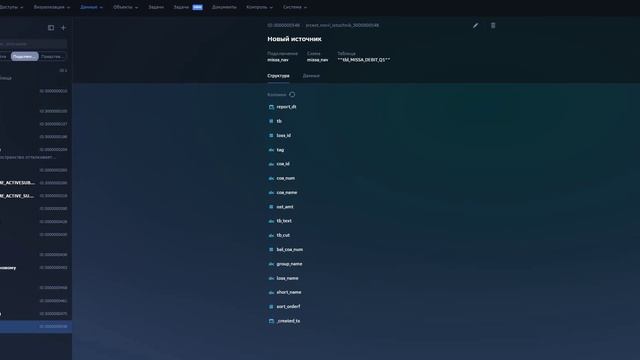
Task: Click the string type icon beside tb_cut
Action: point(271,236)
